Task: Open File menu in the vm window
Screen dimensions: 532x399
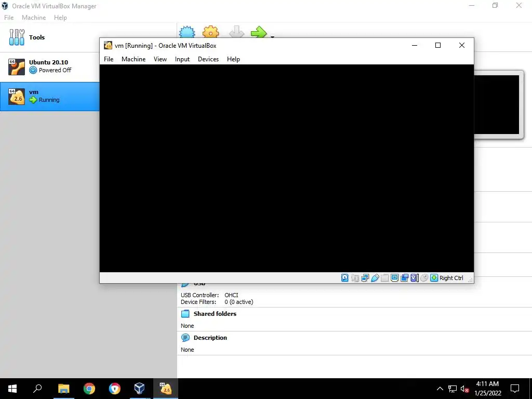Action: click(109, 59)
